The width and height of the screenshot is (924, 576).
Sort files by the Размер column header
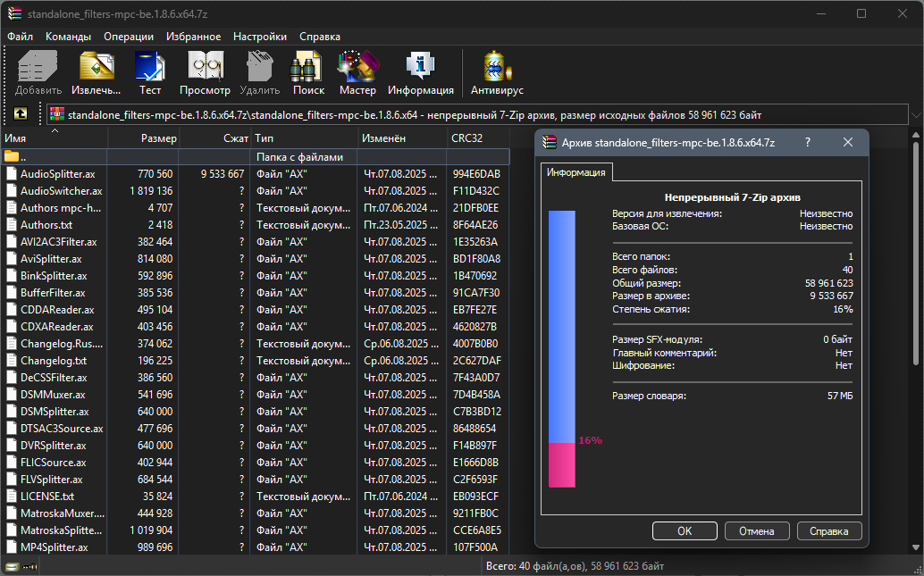pos(143,138)
